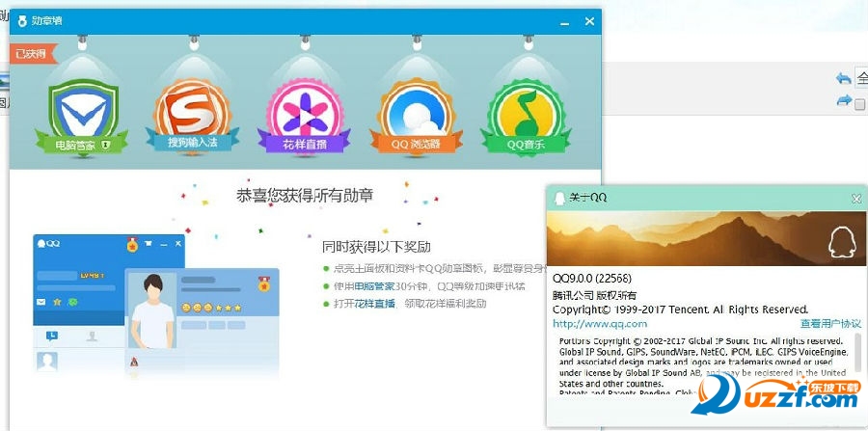
Task: Click the license text scrollbar in 关于QQ
Action: click(x=857, y=351)
